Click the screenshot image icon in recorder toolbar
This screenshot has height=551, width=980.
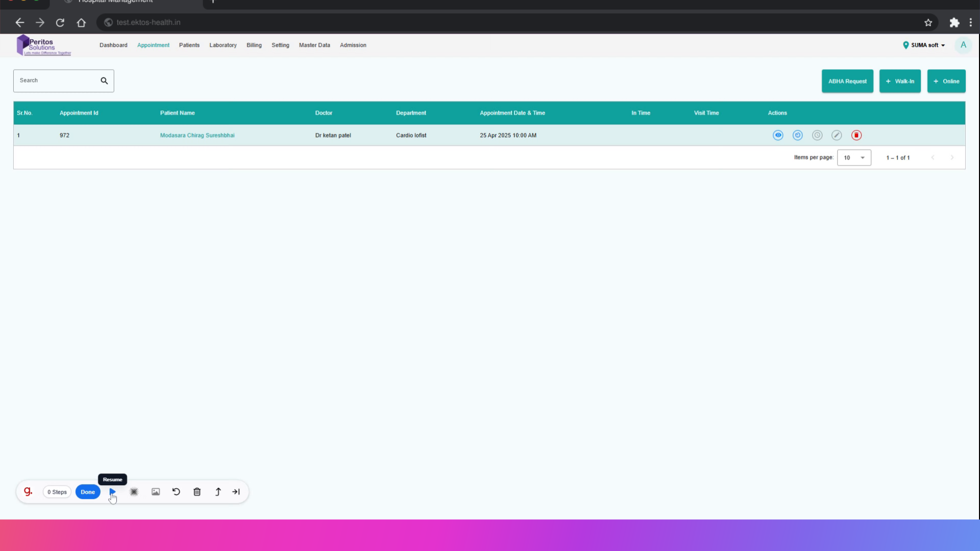click(x=156, y=492)
